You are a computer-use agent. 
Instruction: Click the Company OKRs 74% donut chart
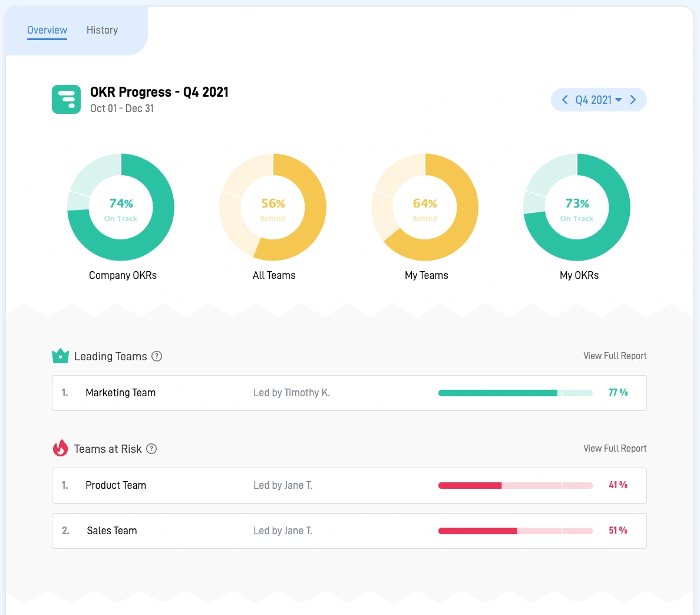(x=121, y=207)
